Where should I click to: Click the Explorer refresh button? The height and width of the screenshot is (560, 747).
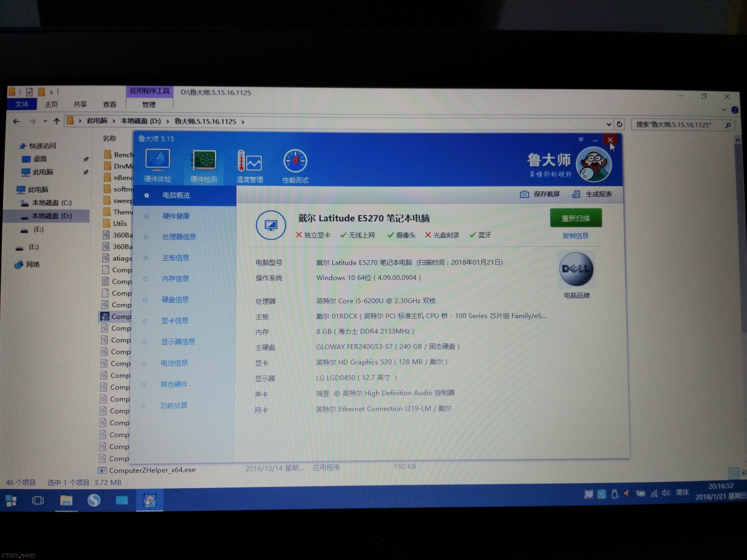click(619, 125)
